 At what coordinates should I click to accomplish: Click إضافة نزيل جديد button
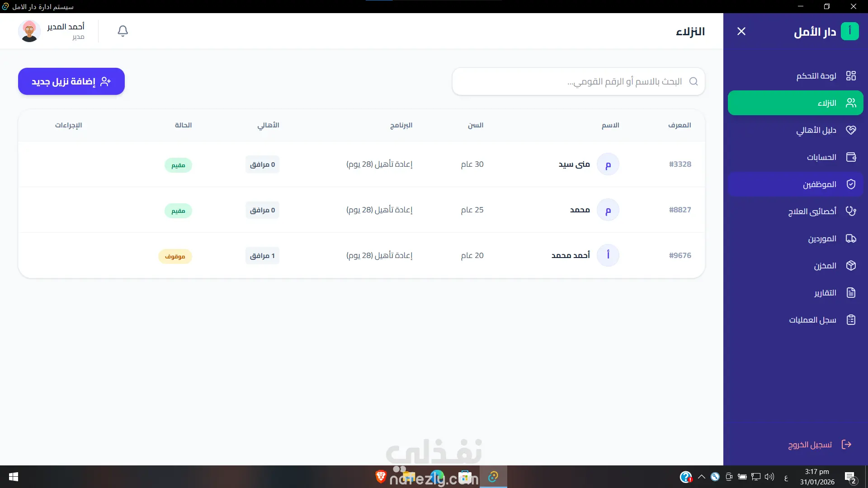point(71,81)
